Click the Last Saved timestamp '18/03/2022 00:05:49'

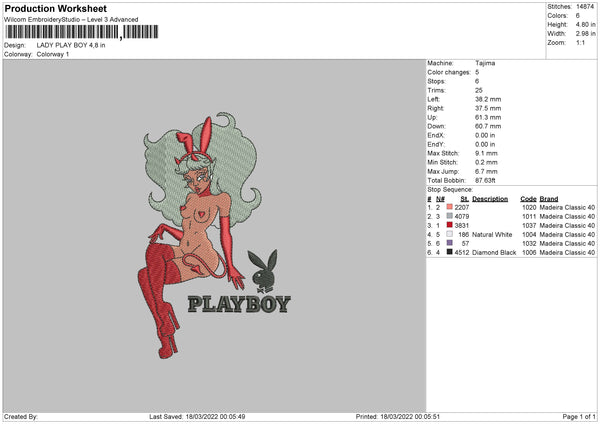click(215, 417)
